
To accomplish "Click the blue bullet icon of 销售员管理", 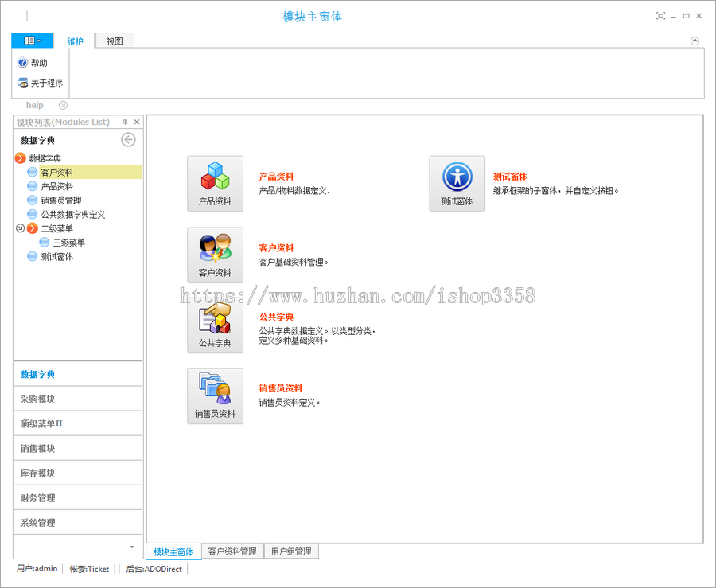I will [x=33, y=201].
